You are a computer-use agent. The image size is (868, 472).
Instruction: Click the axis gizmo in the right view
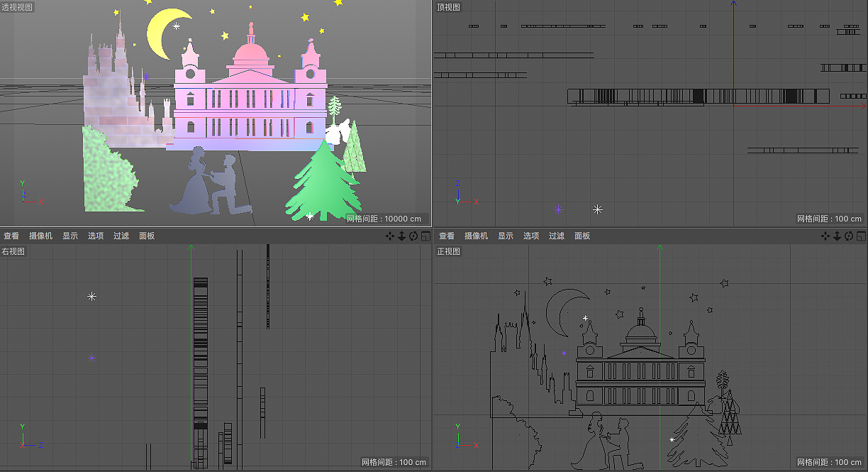click(30, 437)
